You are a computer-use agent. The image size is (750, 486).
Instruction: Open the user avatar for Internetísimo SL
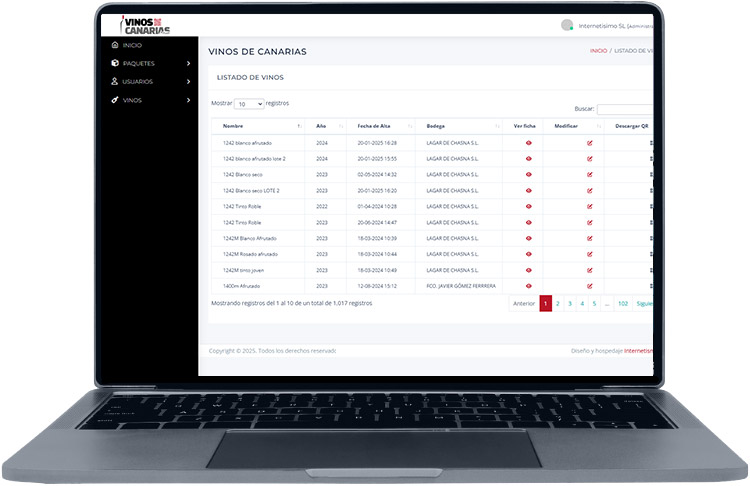(567, 25)
